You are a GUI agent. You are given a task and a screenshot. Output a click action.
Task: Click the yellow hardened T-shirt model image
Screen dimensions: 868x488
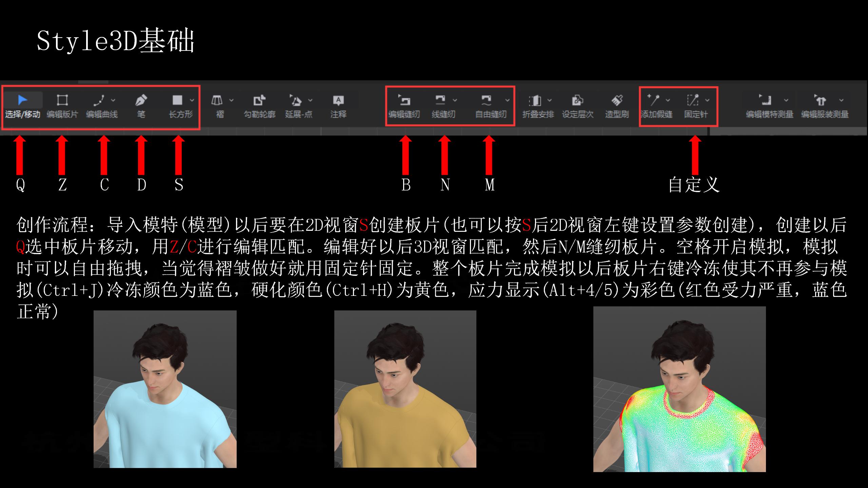pyautogui.click(x=405, y=389)
